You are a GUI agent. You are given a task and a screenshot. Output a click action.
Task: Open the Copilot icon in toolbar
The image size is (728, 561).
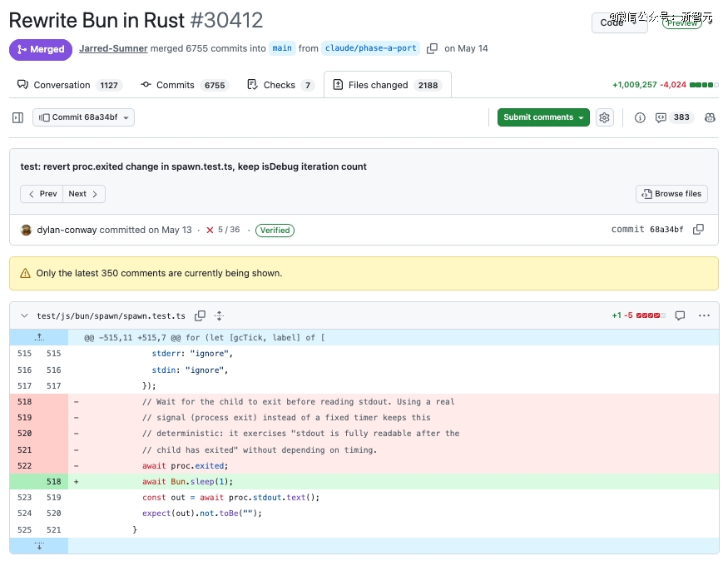point(710,117)
